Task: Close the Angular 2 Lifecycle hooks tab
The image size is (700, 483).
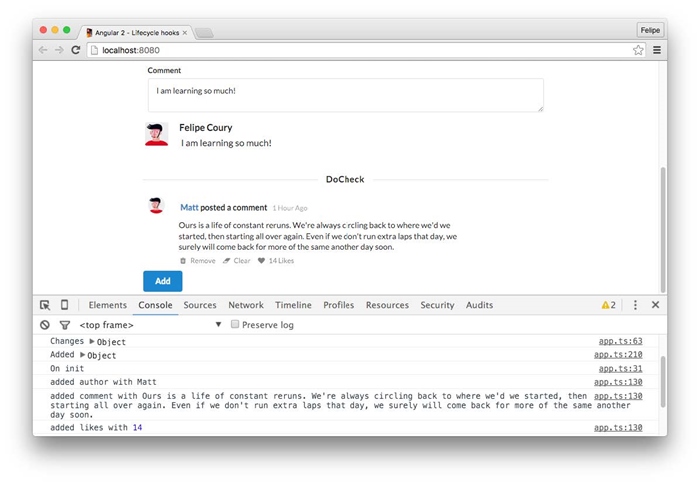Action: 184,33
